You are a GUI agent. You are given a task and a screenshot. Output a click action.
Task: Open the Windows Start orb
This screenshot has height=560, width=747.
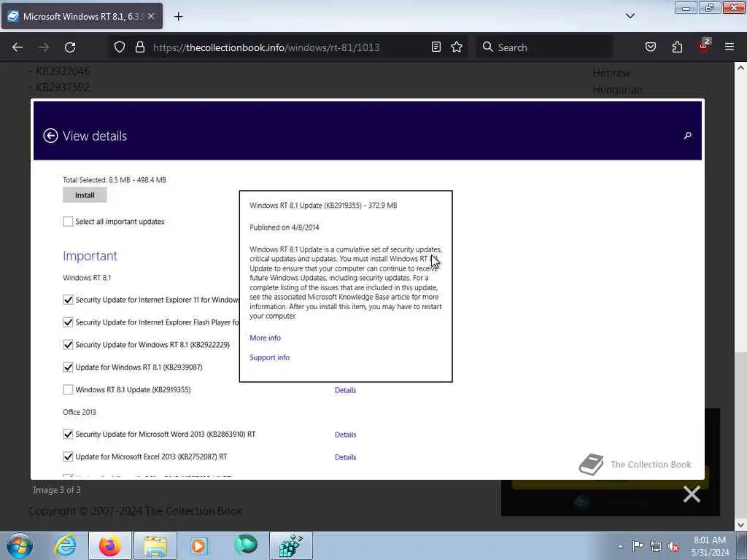pos(20,545)
